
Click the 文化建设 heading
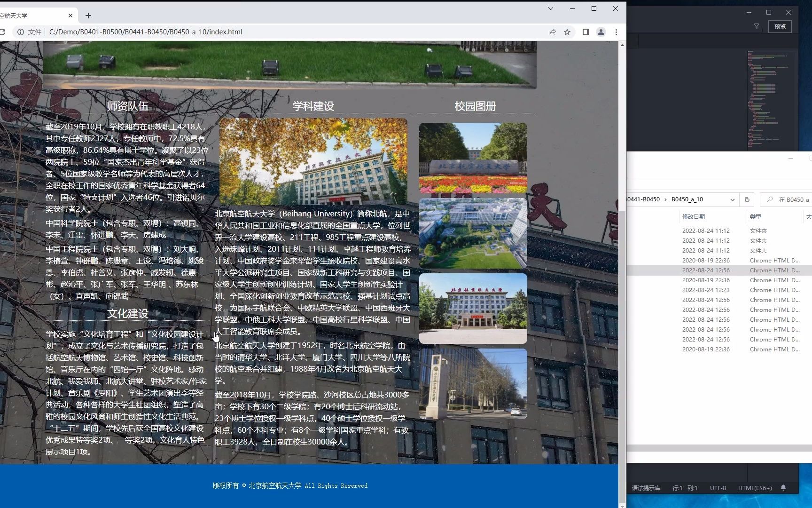tap(128, 314)
